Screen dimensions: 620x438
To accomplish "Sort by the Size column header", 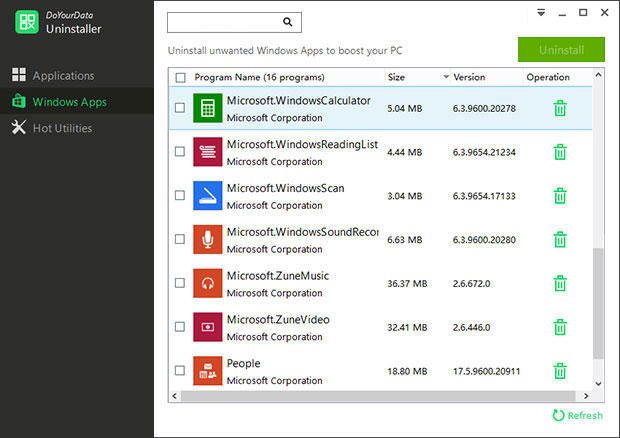I will 396,77.
